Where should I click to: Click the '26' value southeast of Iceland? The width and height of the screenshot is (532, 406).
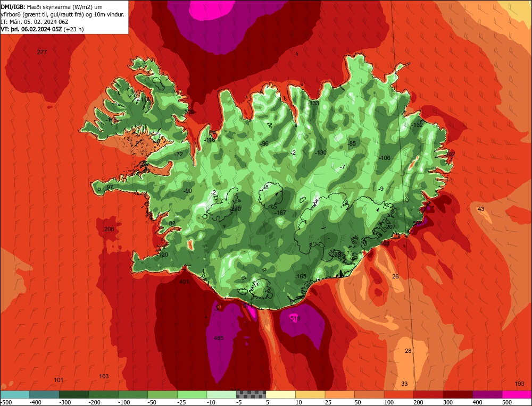pyautogui.click(x=395, y=276)
